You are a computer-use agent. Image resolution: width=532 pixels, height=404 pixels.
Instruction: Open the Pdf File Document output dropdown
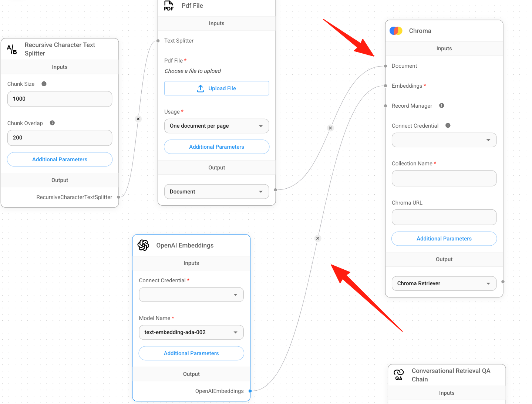216,192
